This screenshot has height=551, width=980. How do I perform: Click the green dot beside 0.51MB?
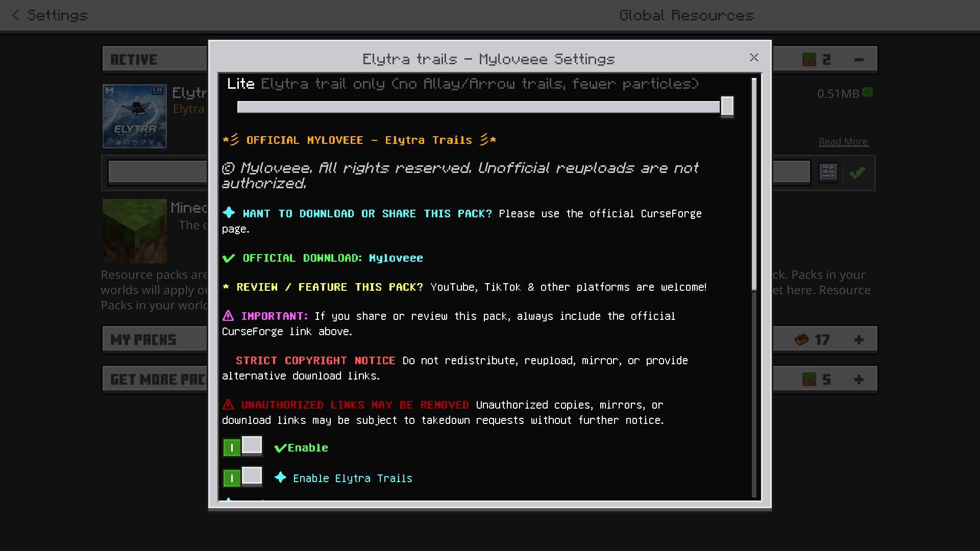click(867, 92)
